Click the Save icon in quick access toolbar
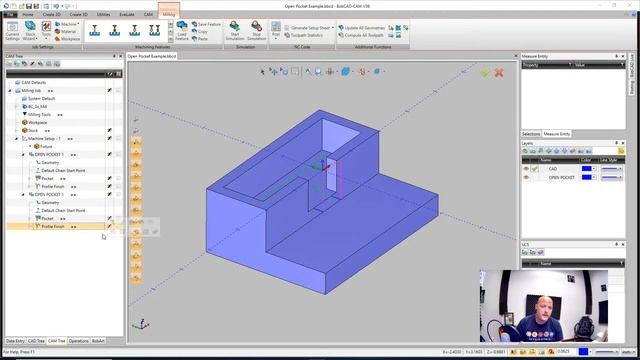 pyautogui.click(x=29, y=6)
